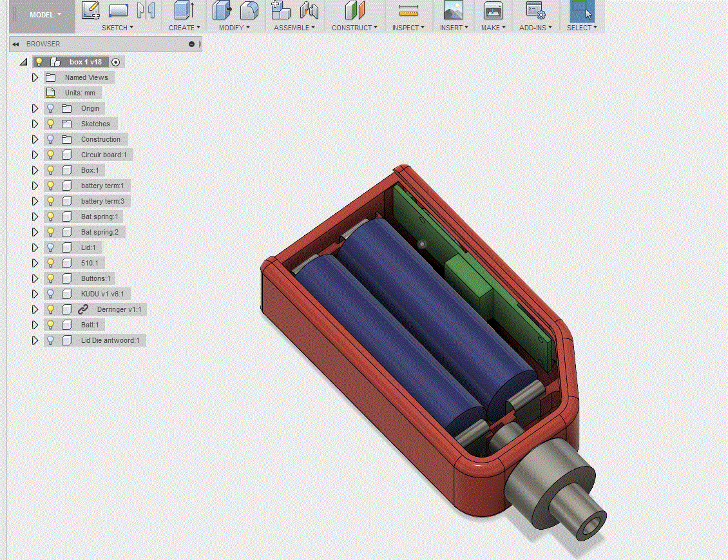Click the 3D Print icon in Make
This screenshot has width=728, height=560.
tap(493, 10)
